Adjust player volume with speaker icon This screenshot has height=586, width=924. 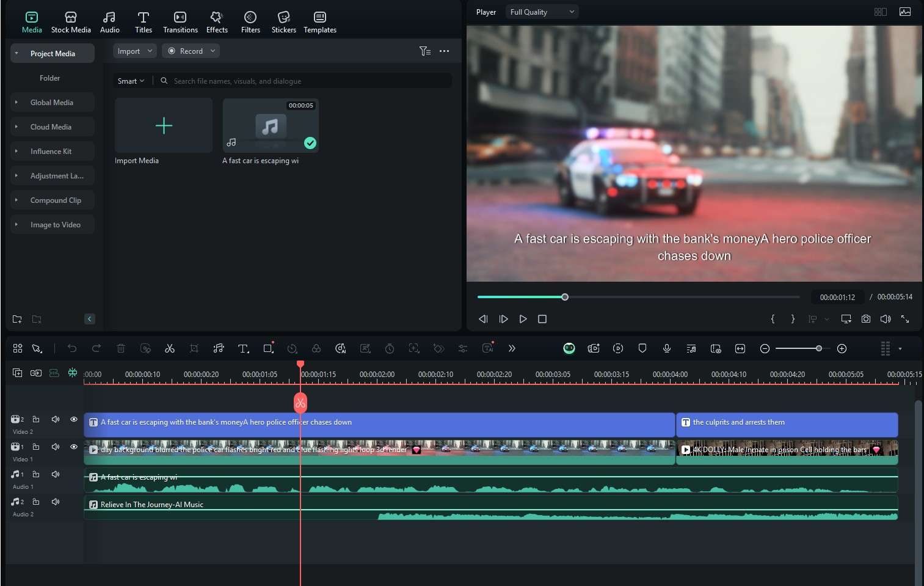tap(886, 319)
